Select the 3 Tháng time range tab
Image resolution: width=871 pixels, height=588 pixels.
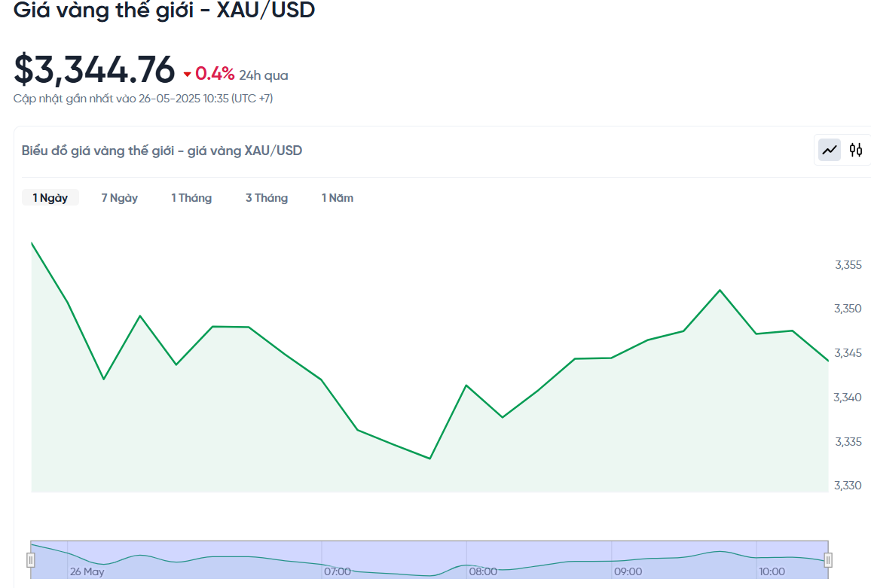(x=267, y=198)
